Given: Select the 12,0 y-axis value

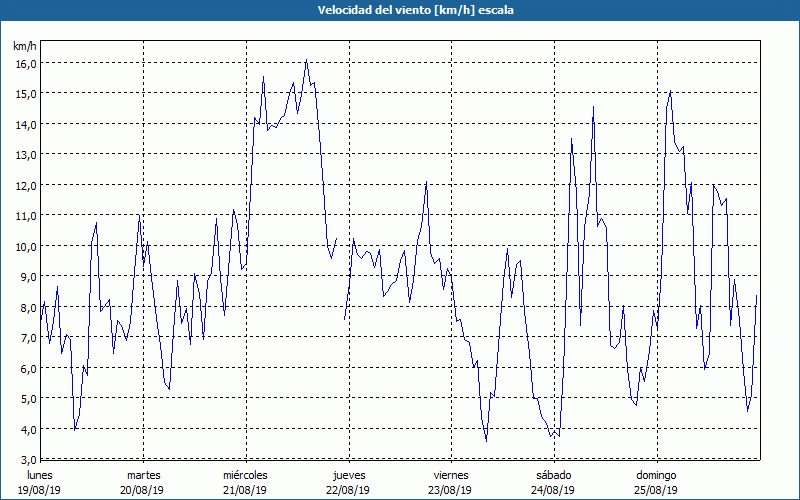Looking at the screenshot, I should (x=26, y=185).
